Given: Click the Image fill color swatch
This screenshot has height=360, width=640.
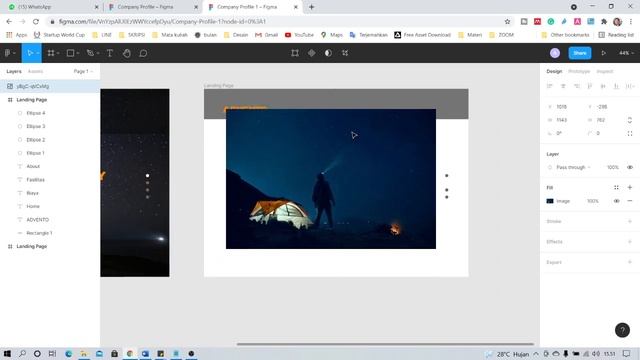Looking at the screenshot, I should 550,201.
